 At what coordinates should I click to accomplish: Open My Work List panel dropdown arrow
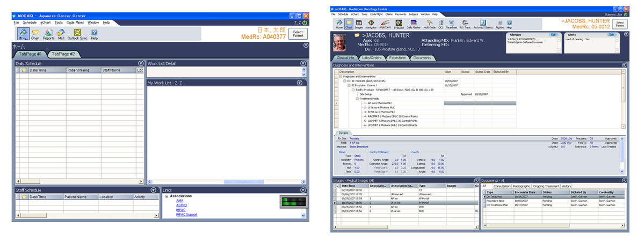pyautogui.click(x=303, y=83)
